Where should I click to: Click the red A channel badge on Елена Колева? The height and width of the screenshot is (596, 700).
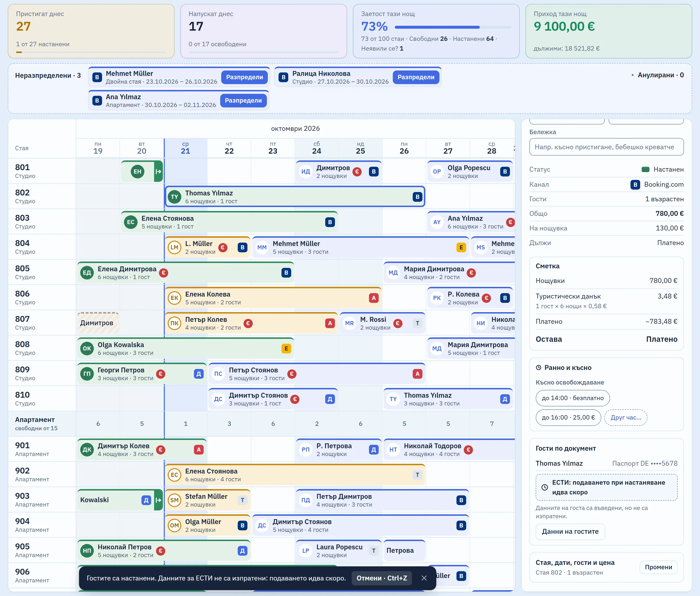point(373,298)
